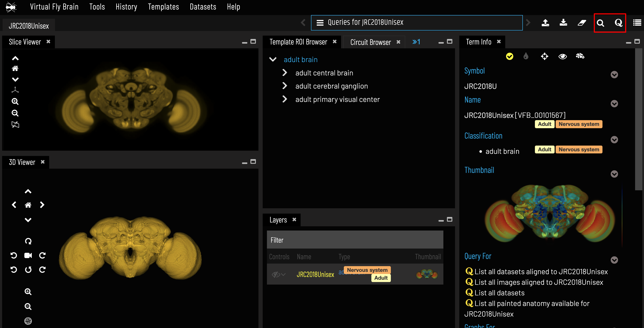Toggle the yellow checkmark selection in Term Info
This screenshot has height=328, width=644.
[x=509, y=56]
